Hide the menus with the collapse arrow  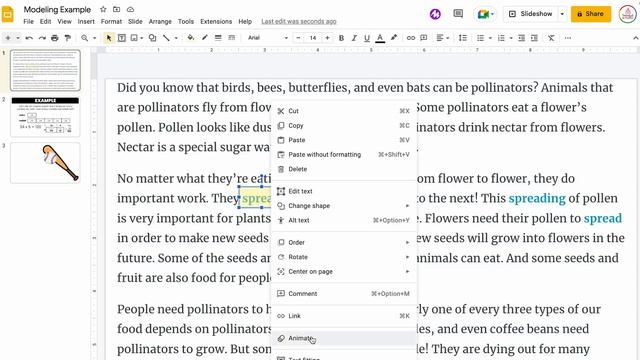[636, 38]
